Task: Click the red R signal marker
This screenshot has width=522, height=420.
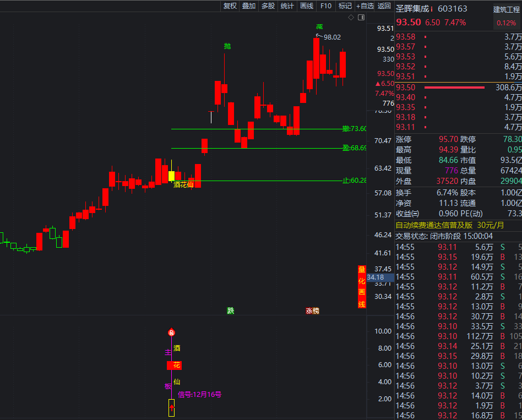Action: pyautogui.click(x=171, y=332)
